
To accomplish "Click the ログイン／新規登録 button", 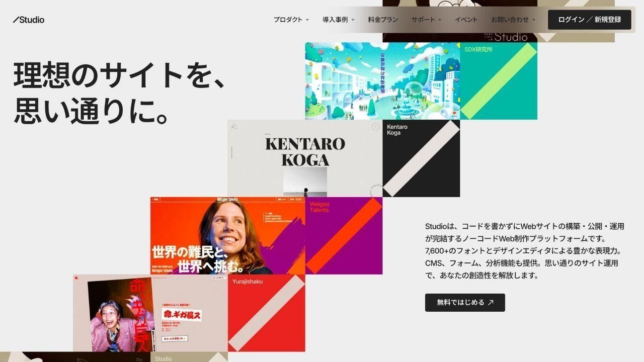I will [590, 20].
